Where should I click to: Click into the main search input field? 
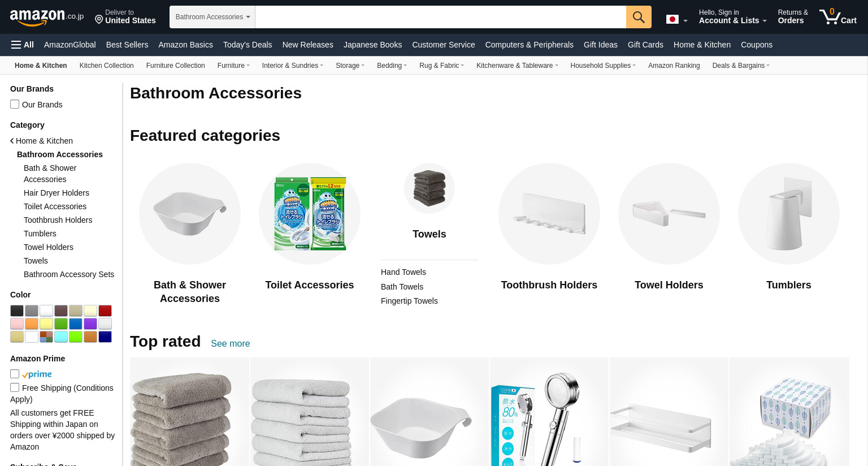[441, 17]
